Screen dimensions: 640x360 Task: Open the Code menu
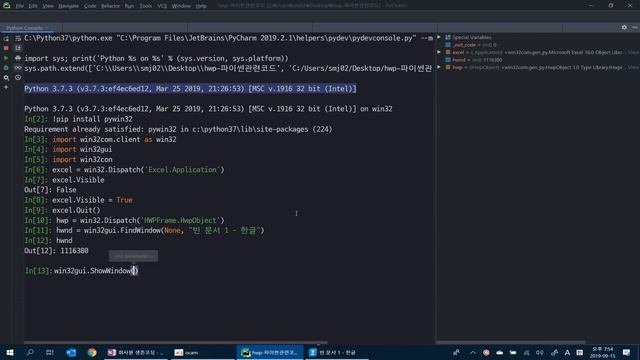[x=90, y=6]
